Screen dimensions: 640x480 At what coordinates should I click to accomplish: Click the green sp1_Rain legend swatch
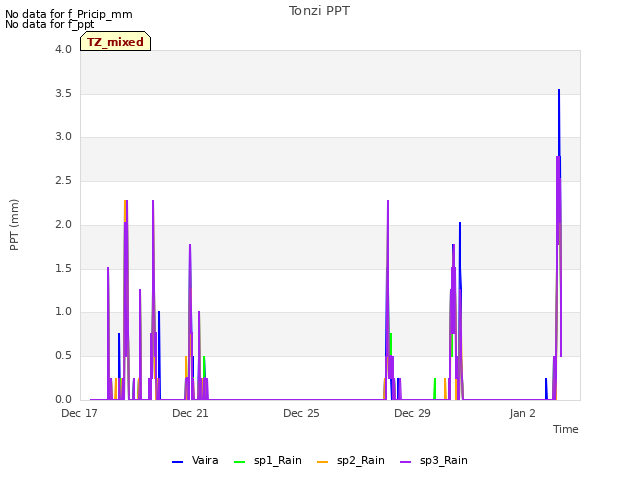point(239,462)
